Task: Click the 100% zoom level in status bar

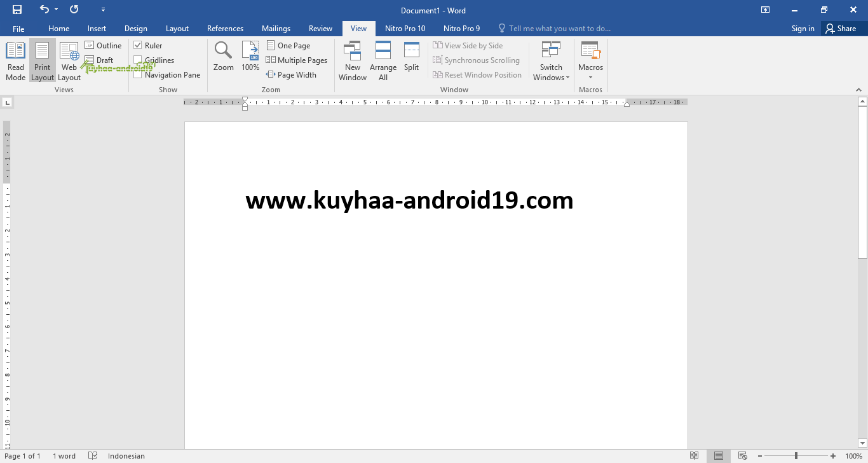Action: click(853, 456)
